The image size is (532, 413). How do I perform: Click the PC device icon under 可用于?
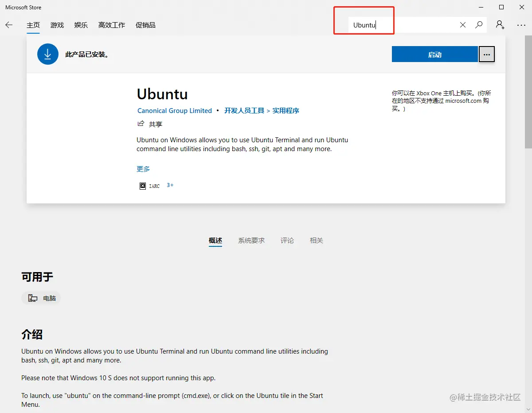click(33, 298)
